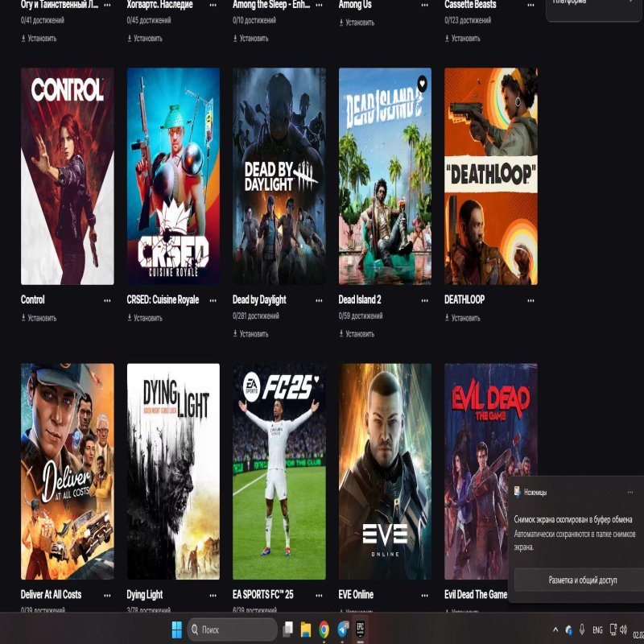The image size is (644, 644).
Task: Open Telegram from the taskbar
Action: pos(343,630)
